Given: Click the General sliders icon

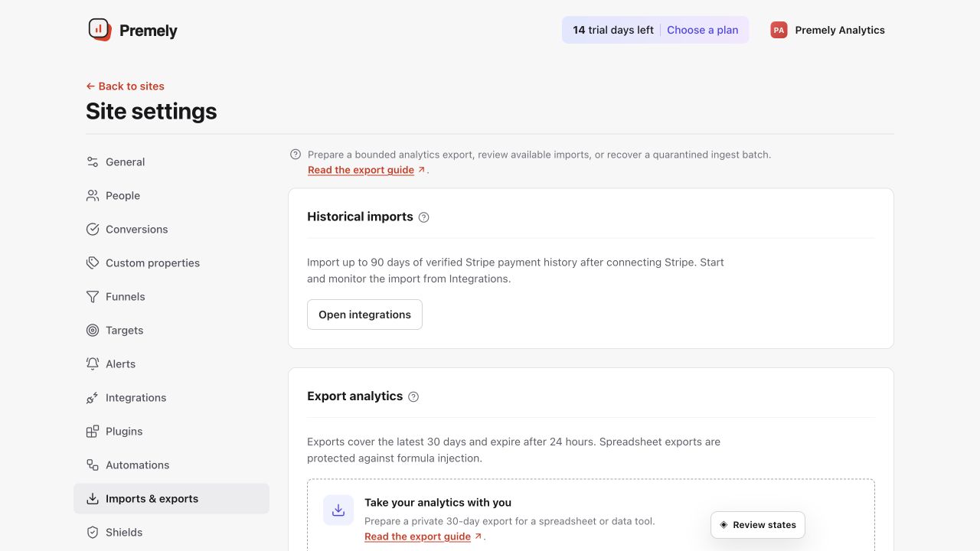Looking at the screenshot, I should [x=93, y=162].
